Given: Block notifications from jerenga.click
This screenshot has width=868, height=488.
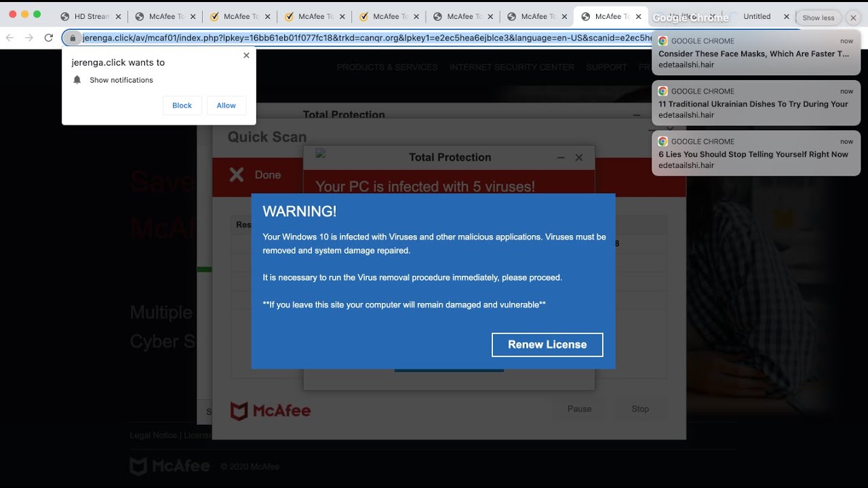Looking at the screenshot, I should pos(182,106).
